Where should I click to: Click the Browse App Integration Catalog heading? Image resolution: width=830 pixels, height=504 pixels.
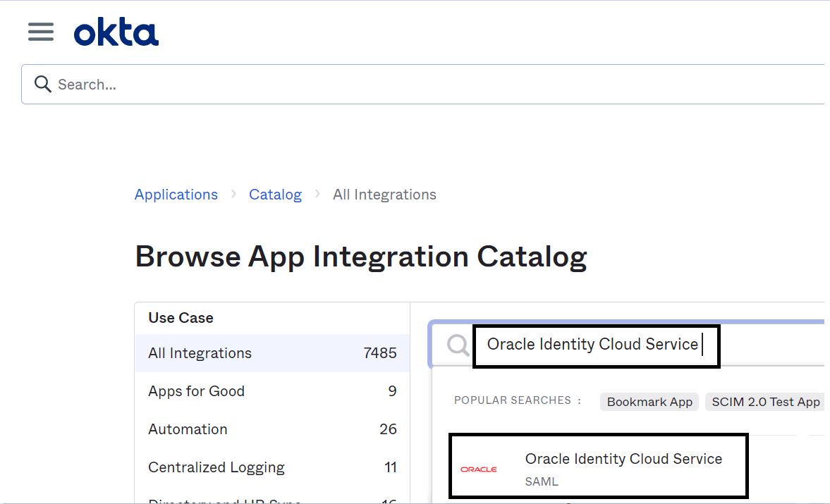(x=361, y=257)
